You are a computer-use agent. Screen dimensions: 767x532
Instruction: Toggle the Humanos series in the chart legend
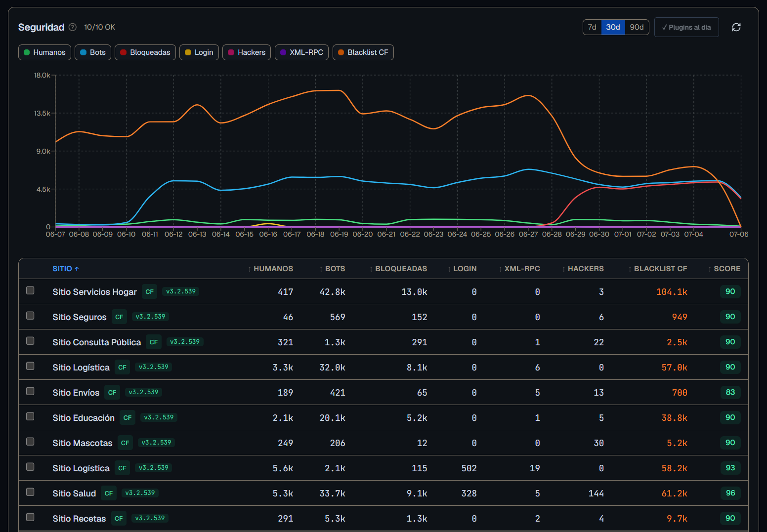(x=45, y=52)
